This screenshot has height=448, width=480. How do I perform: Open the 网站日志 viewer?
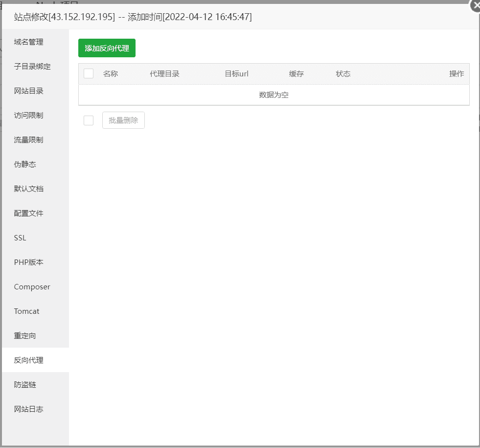click(29, 409)
